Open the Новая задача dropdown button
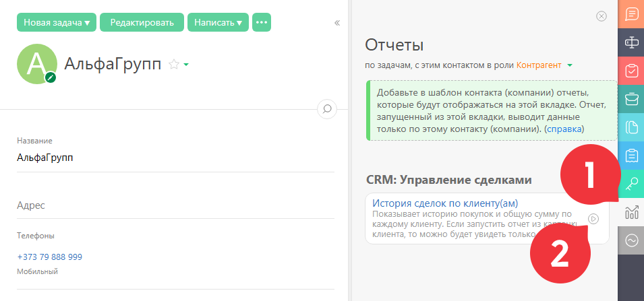Screen dimensions: 644x301 pos(57,22)
